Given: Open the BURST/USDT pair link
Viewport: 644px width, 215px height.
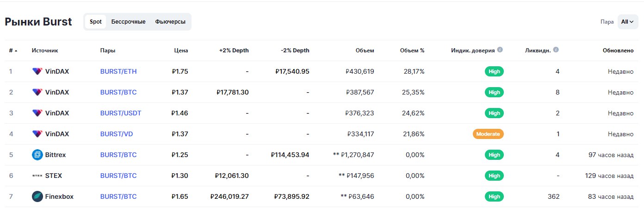Looking at the screenshot, I should 121,113.
